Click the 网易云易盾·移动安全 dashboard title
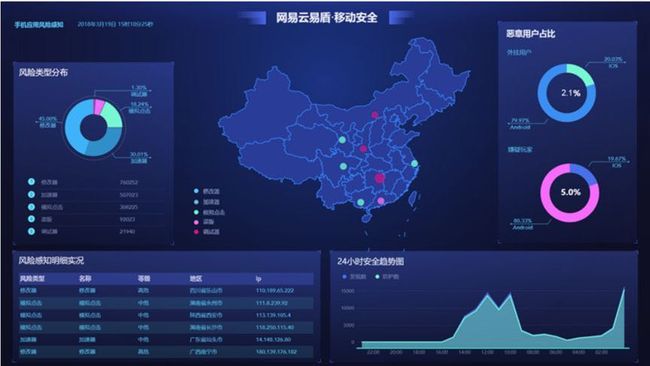The height and width of the screenshot is (366, 650). coord(327,17)
